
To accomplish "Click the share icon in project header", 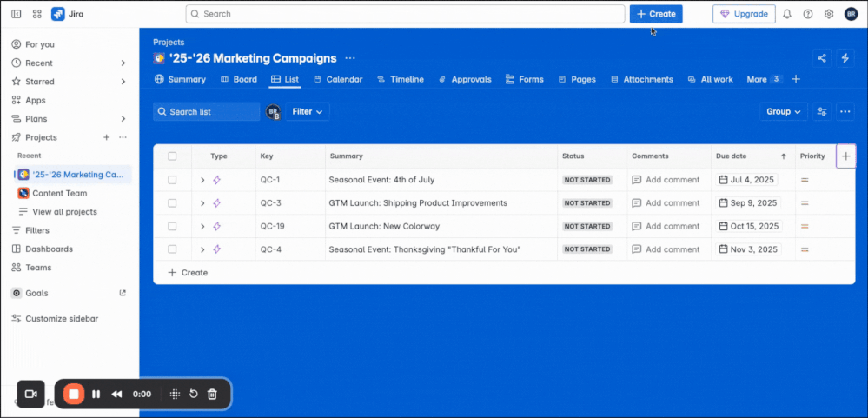I will [x=822, y=58].
